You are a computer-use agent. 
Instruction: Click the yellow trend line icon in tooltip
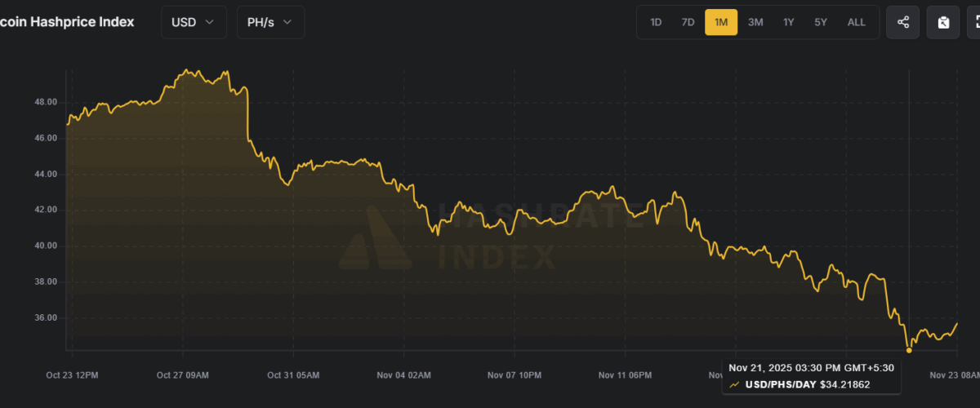click(x=735, y=384)
